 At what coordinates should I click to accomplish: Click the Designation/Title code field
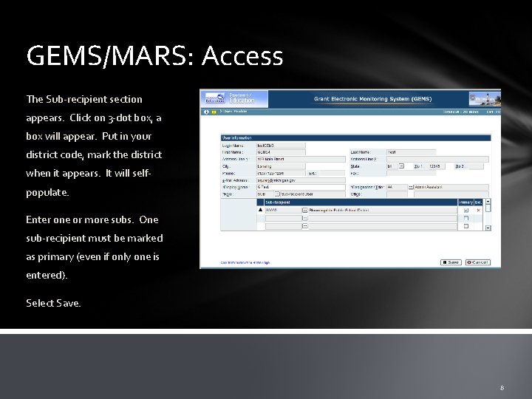[397, 187]
